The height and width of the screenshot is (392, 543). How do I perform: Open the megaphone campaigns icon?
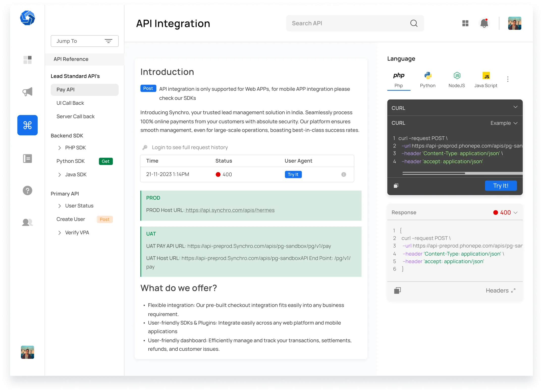pos(28,92)
